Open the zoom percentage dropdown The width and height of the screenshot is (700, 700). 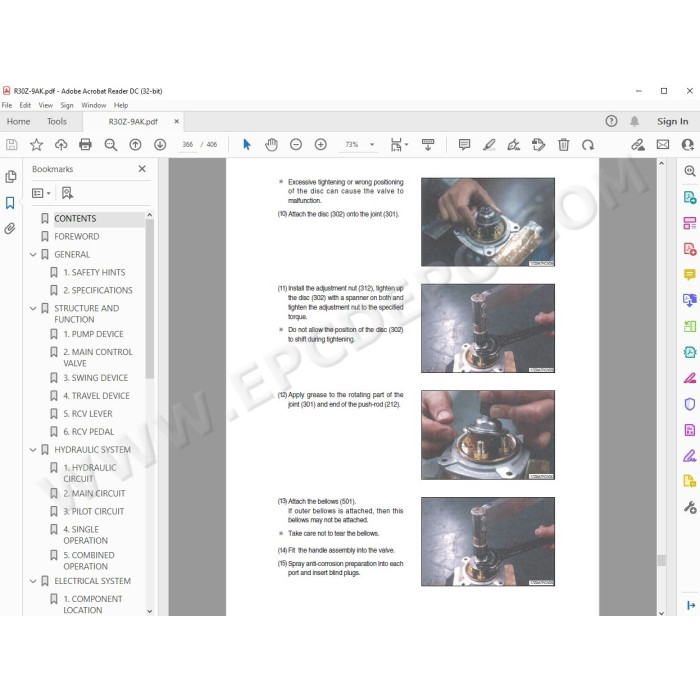(371, 145)
